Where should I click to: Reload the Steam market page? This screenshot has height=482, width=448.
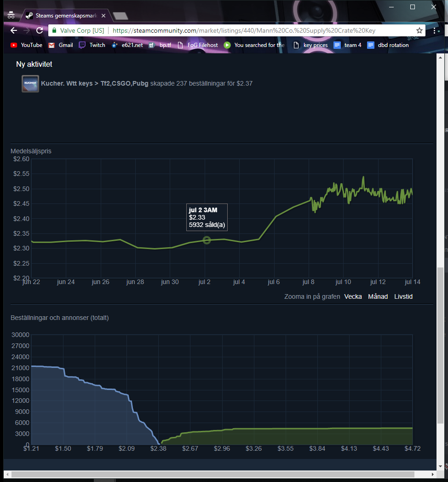coord(40,30)
